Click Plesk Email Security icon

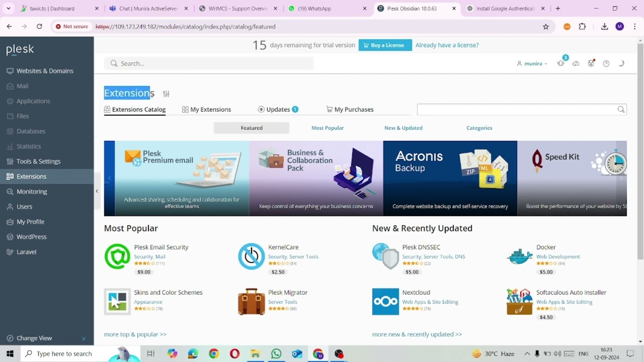(117, 256)
